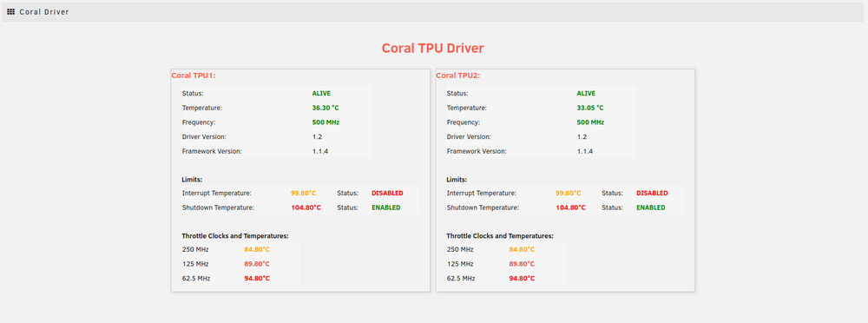Click the Coral TPU2 card heading
The height and width of the screenshot is (323, 868).
click(457, 76)
